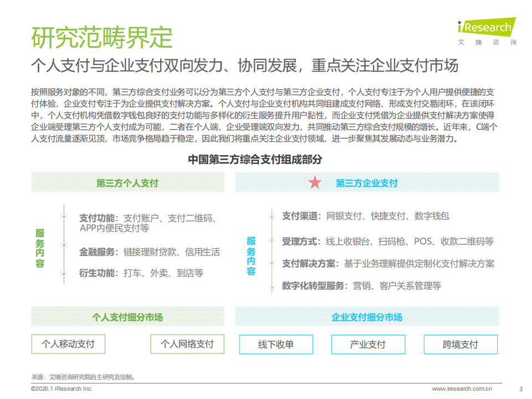Image resolution: width=532 pixels, height=399 pixels.
Task: Click the bullet dot beside 支付渠道
Action: click(272, 216)
